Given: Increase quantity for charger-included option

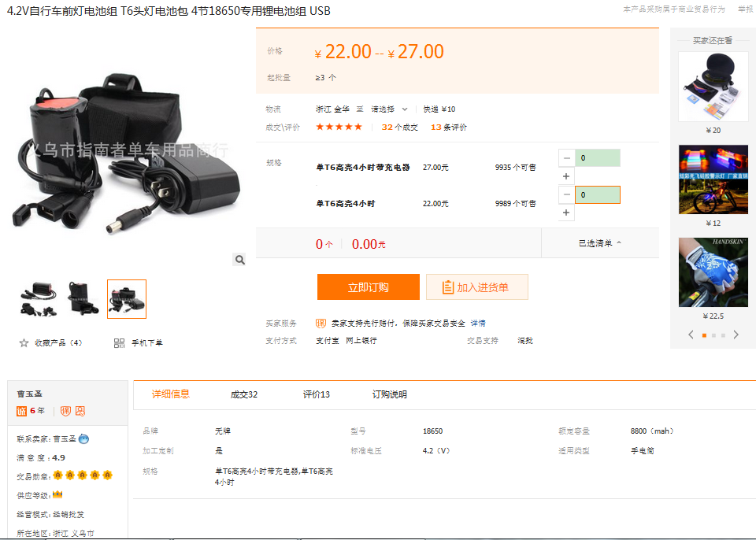Looking at the screenshot, I should (566, 176).
